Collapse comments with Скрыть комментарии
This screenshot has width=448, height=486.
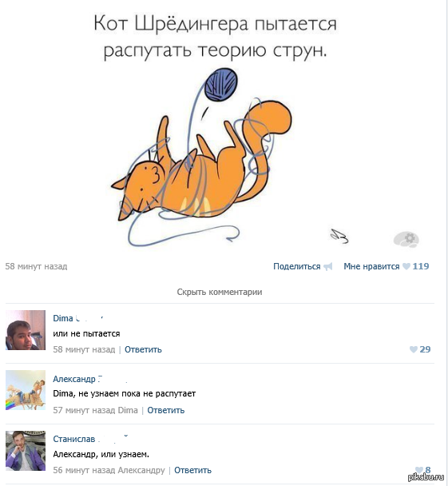(x=220, y=292)
